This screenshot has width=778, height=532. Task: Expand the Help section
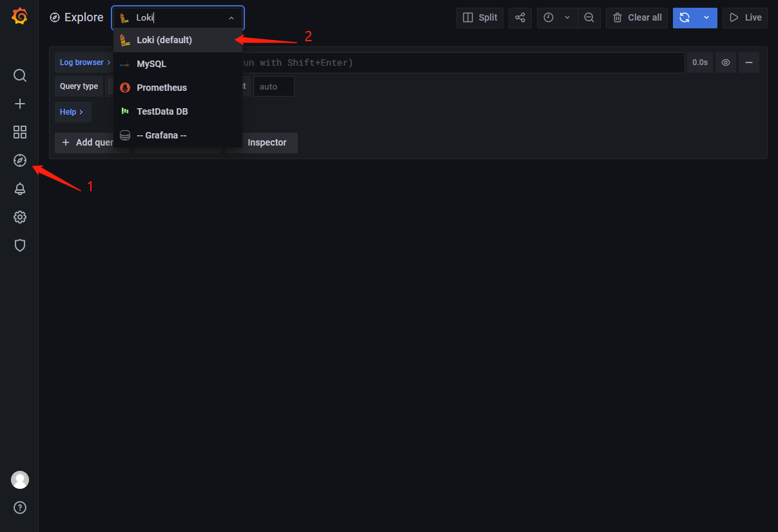[x=72, y=112]
